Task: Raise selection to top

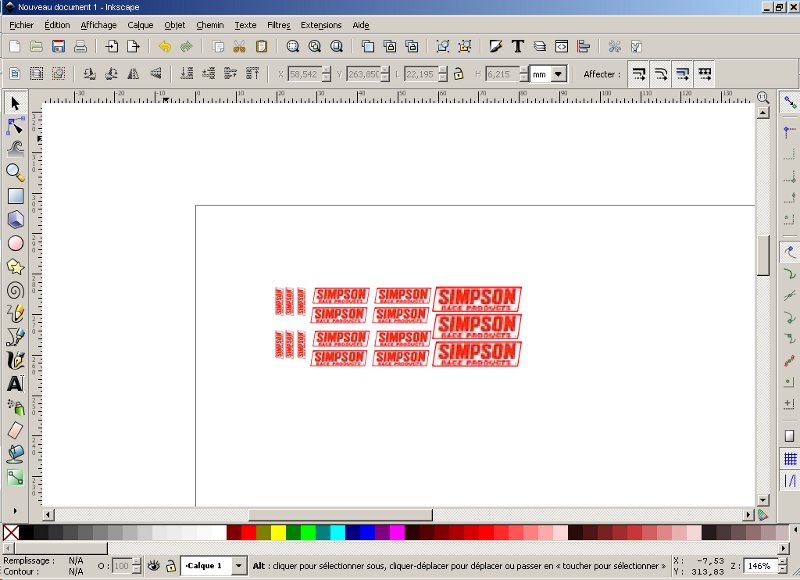Action: pyautogui.click(x=253, y=74)
